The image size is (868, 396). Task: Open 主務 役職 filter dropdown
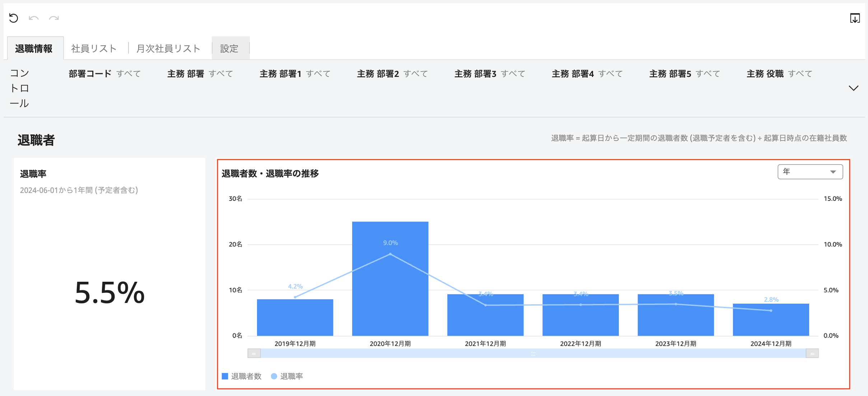[779, 74]
